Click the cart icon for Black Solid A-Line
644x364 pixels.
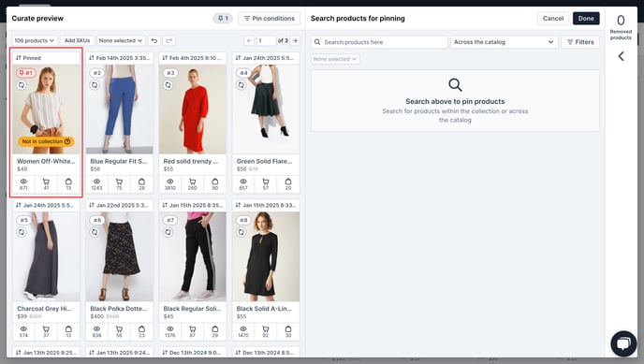tap(266, 328)
